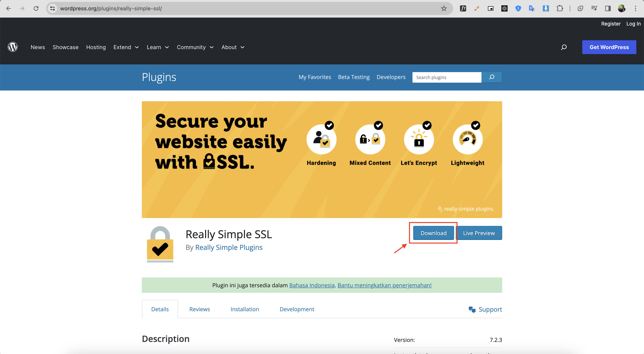Click the header search magnifier icon
This screenshot has width=644, height=354.
[x=563, y=47]
